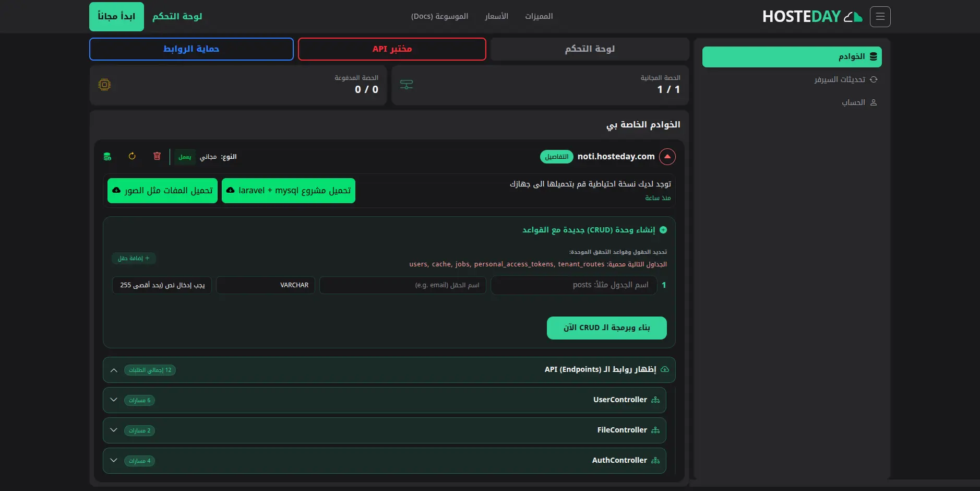The image size is (980, 491).
Task: Click the noti.hosteday.com server name
Action: (x=616, y=156)
